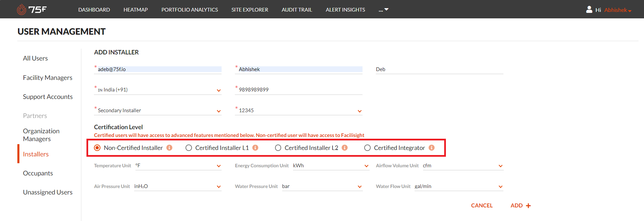The height and width of the screenshot is (221, 644).
Task: Open SITE EXPLORER page
Action: [x=250, y=10]
